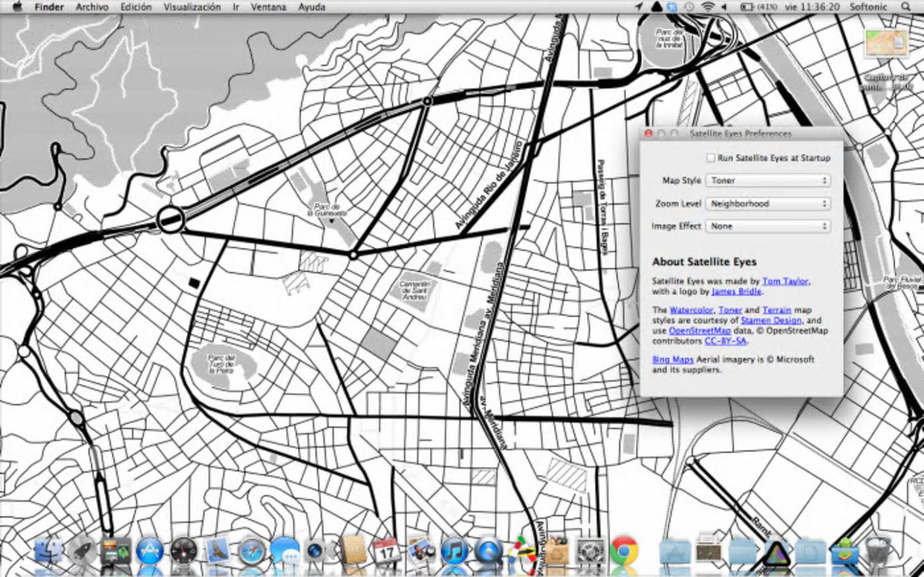Open the Archivo menu
Image resolution: width=924 pixels, height=577 pixels.
tap(92, 6)
